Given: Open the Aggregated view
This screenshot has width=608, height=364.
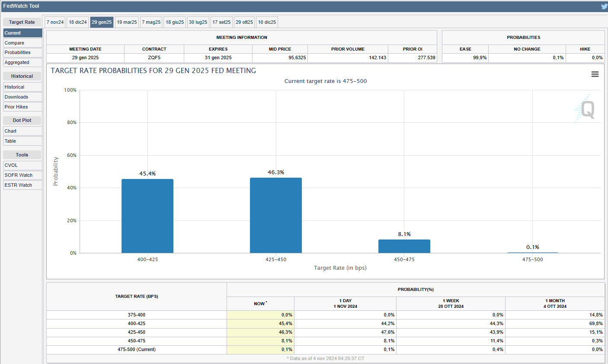Looking at the screenshot, I should coord(22,62).
